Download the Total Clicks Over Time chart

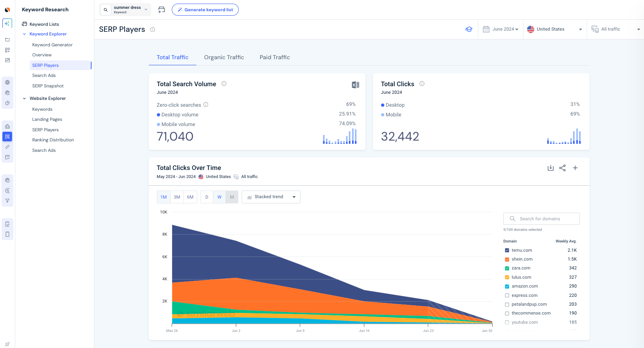pyautogui.click(x=550, y=168)
